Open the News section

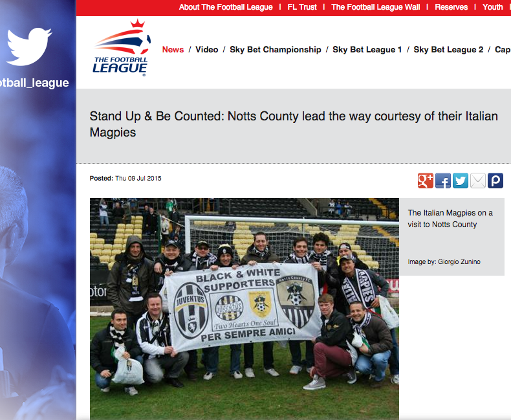tap(173, 50)
